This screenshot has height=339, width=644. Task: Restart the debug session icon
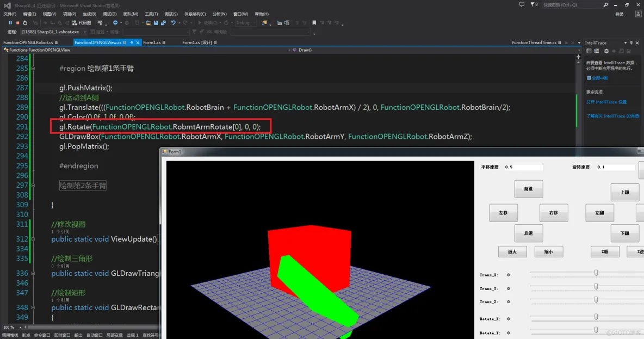pyautogui.click(x=25, y=23)
